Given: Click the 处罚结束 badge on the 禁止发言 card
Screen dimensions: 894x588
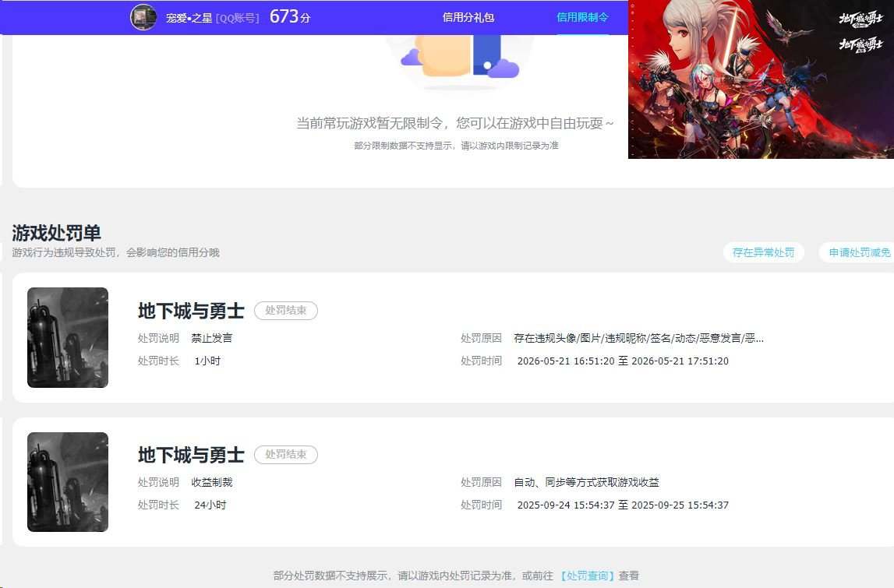Looking at the screenshot, I should point(285,311).
